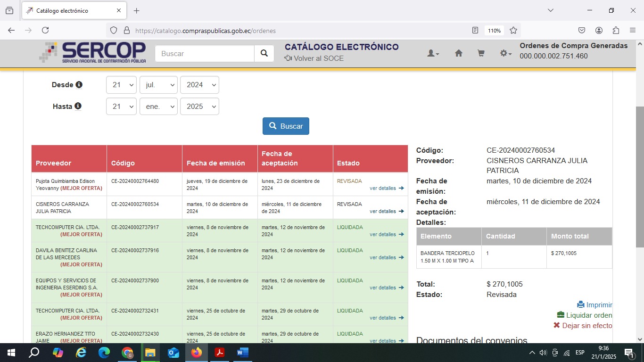Open a new browser tab

pos(137,10)
